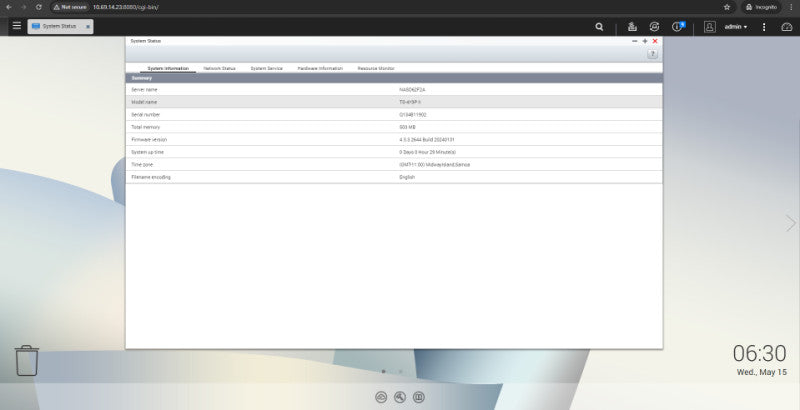Switch to System Information tab
The width and height of the screenshot is (800, 410).
point(168,68)
